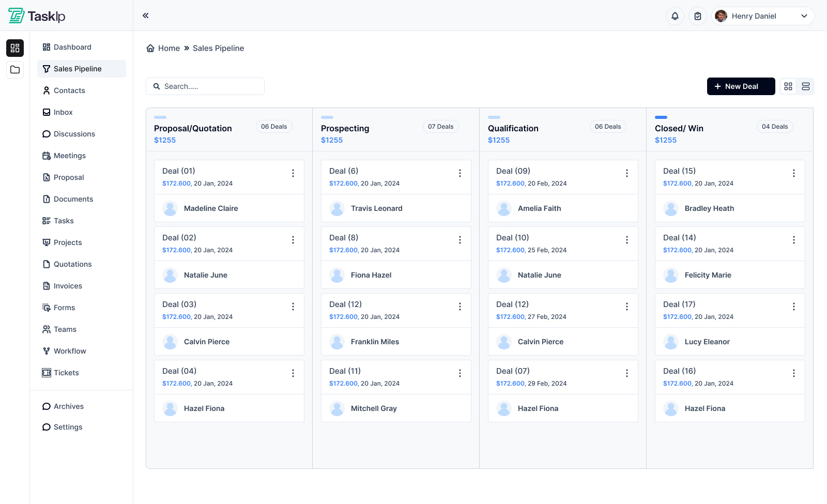
Task: Click Madeline Claire's avatar icon
Action: (x=170, y=208)
